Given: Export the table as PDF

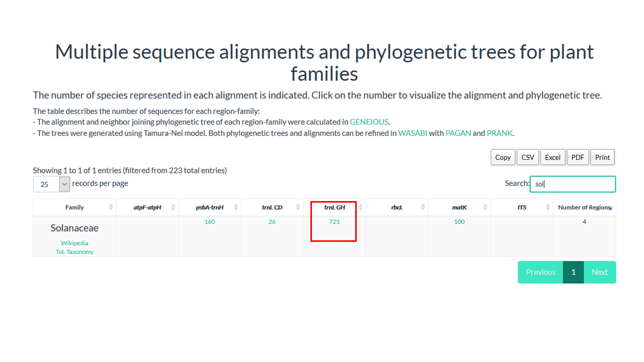Looking at the screenshot, I should (578, 157).
